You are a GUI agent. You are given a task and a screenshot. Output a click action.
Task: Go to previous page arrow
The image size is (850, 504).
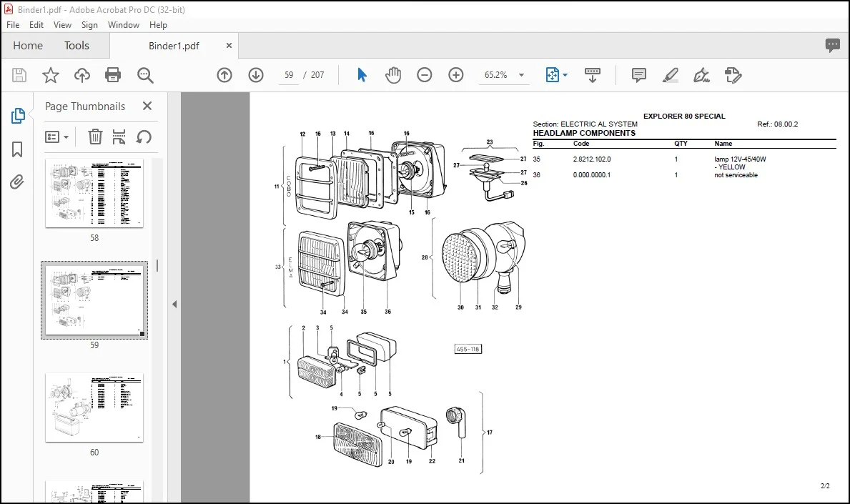224,75
